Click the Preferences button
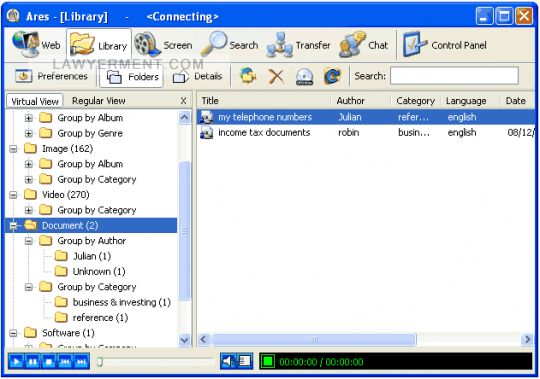540x379 pixels. pyautogui.click(x=51, y=76)
